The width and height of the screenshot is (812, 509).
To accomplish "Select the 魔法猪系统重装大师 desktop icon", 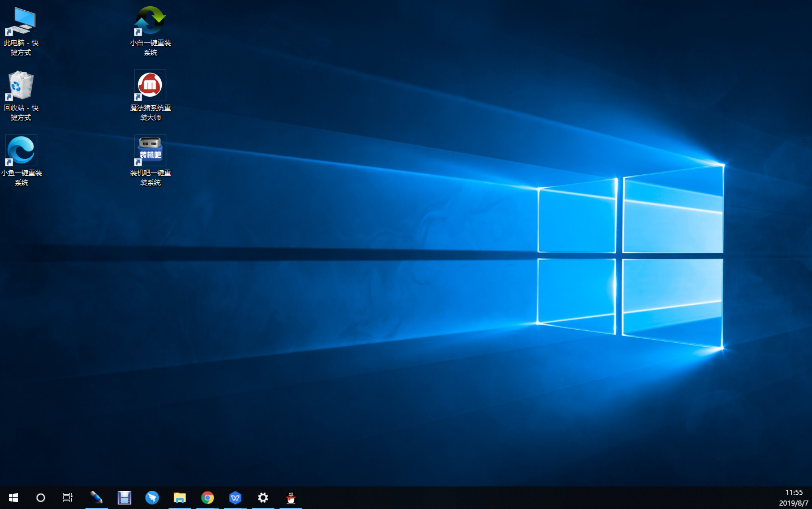I will click(150, 96).
